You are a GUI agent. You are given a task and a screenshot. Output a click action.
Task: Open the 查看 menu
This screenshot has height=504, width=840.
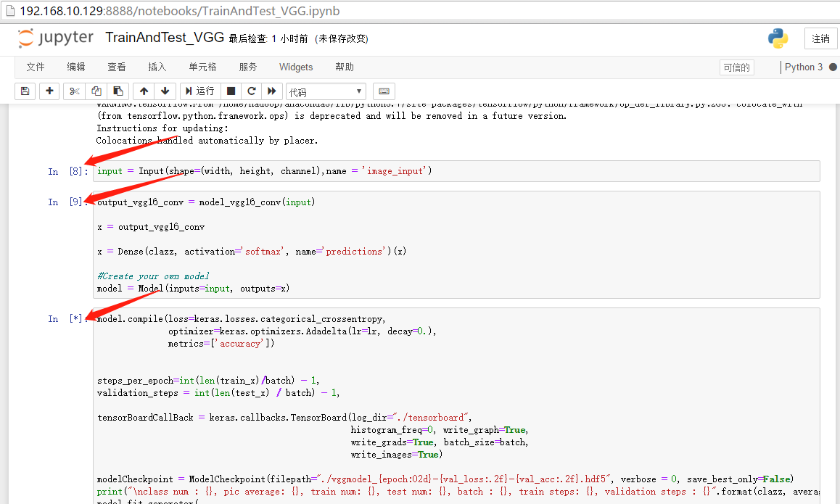(x=116, y=67)
